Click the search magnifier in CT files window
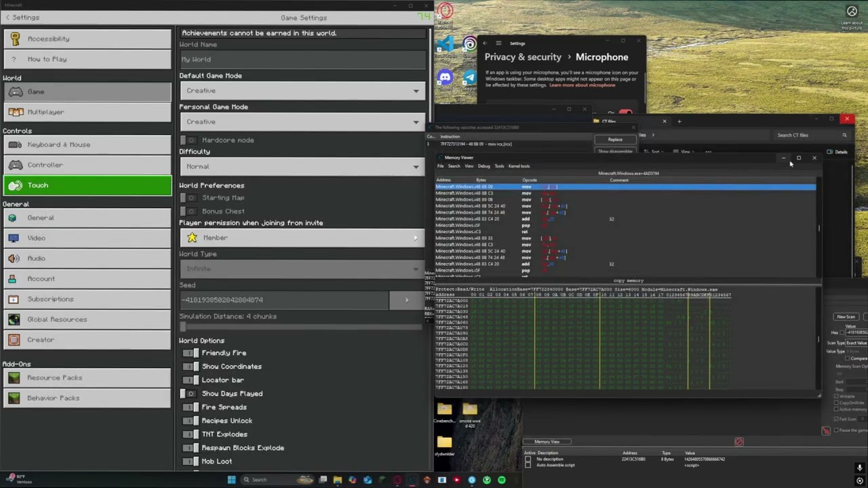Screen dimensions: 868x488 844,135
